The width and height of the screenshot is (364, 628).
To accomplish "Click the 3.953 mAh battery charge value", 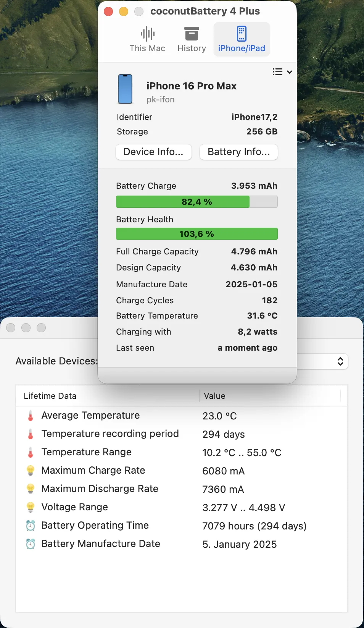I will click(254, 186).
